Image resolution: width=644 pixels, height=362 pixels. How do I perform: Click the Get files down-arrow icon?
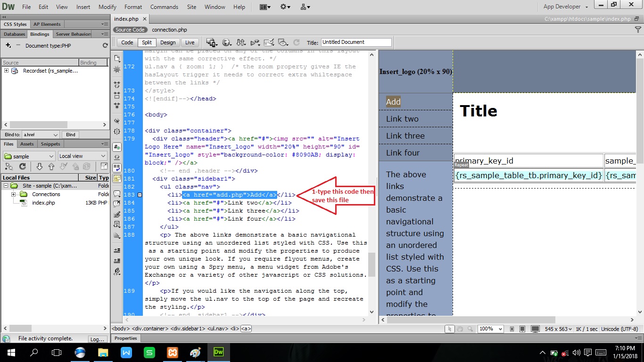40,166
